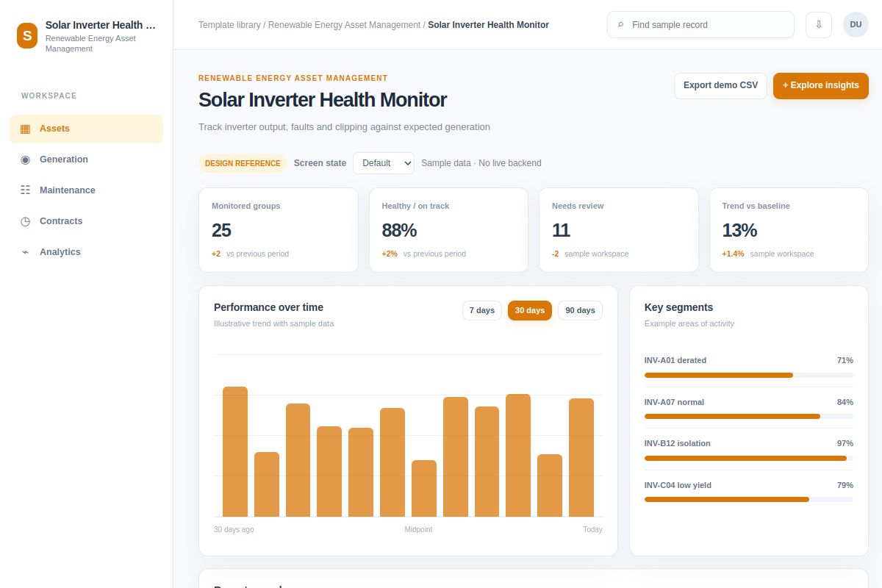Go to Generation in sidebar

click(x=86, y=159)
